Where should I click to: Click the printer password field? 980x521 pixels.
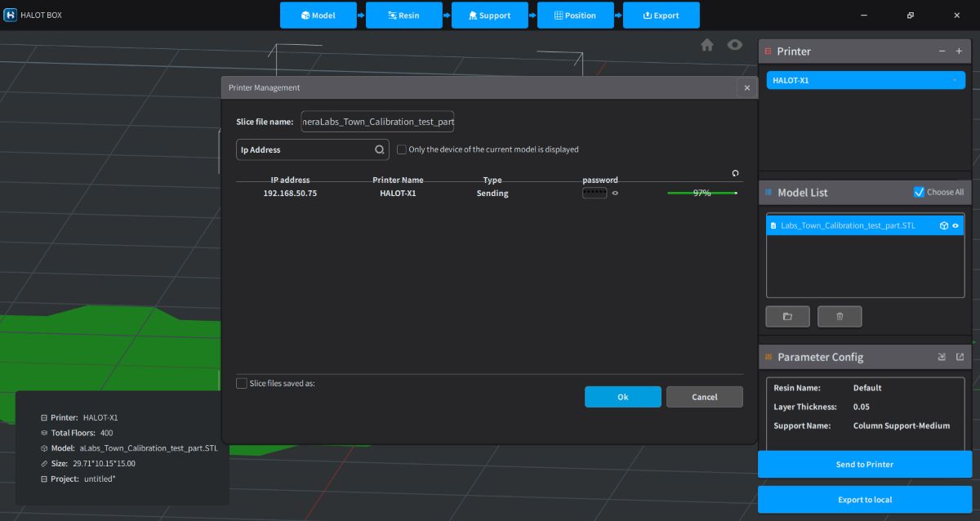point(595,193)
